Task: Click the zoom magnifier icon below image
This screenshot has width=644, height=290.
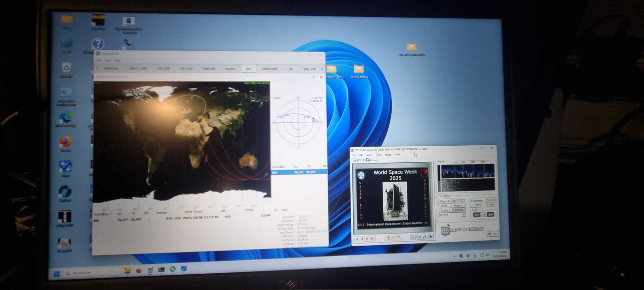Action: click(x=399, y=238)
